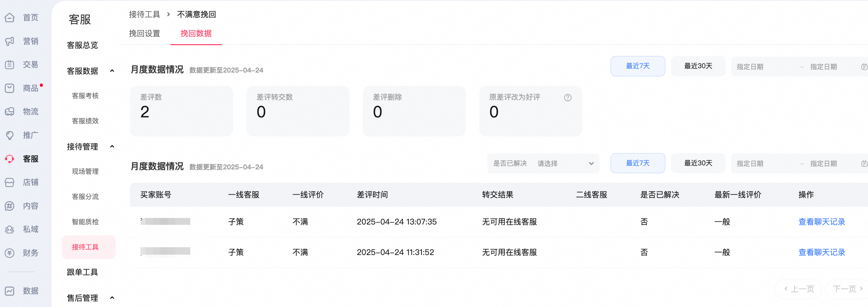Screen dimensions: 868x307
Task: Click the 差评删除 card
Action: (414, 111)
